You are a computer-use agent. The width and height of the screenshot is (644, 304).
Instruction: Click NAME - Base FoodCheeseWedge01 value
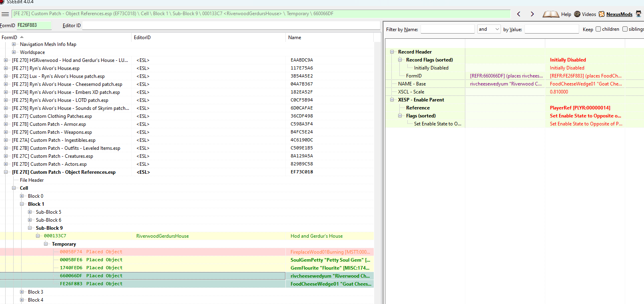[x=586, y=84]
